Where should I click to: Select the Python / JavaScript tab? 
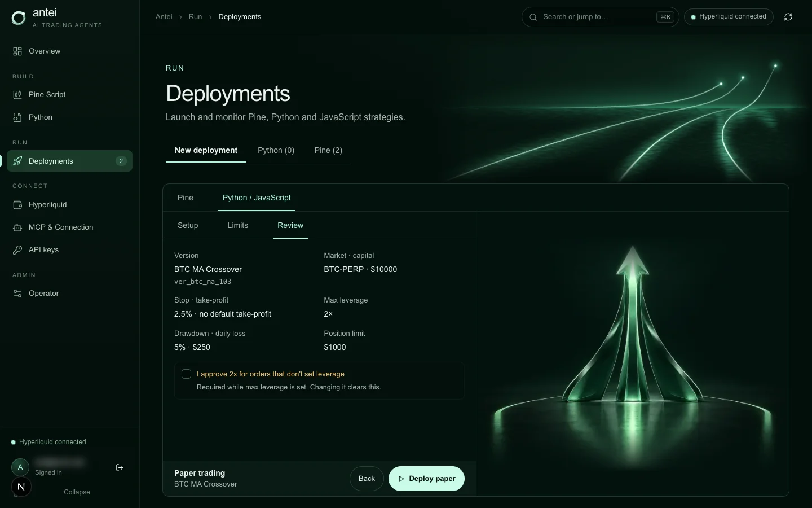point(257,198)
